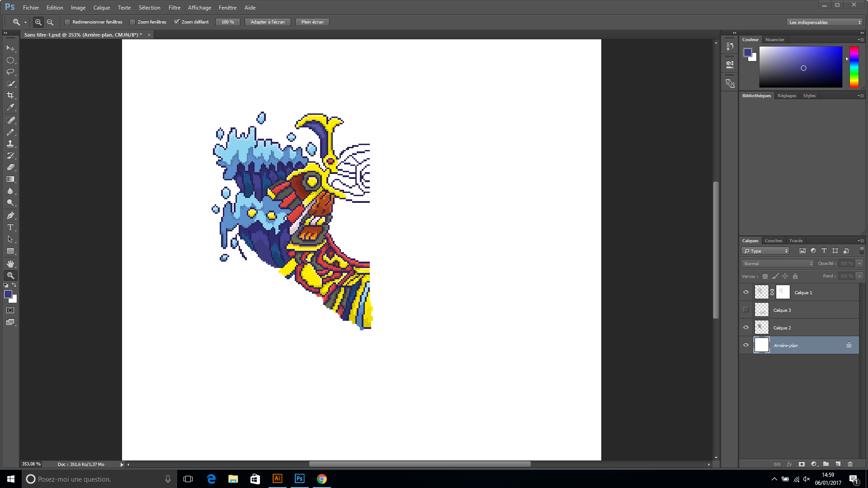Click zoom out magnifier in options bar
The image size is (868, 488).
point(50,22)
